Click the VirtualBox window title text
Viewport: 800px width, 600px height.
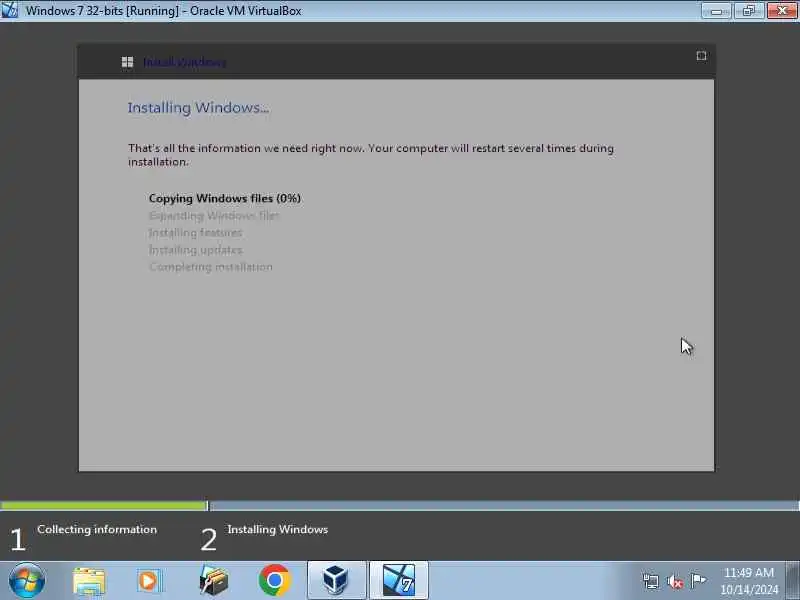point(163,11)
